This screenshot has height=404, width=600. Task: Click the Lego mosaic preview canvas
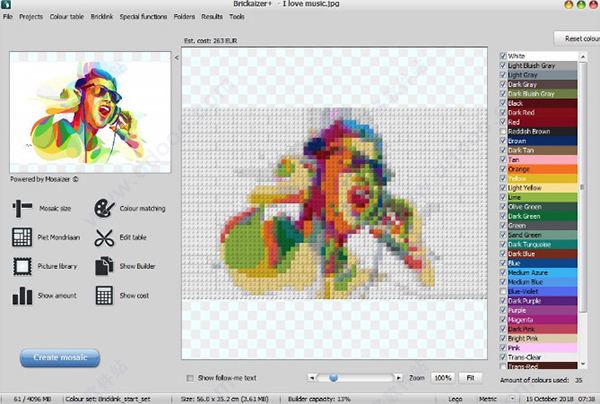pos(334,203)
